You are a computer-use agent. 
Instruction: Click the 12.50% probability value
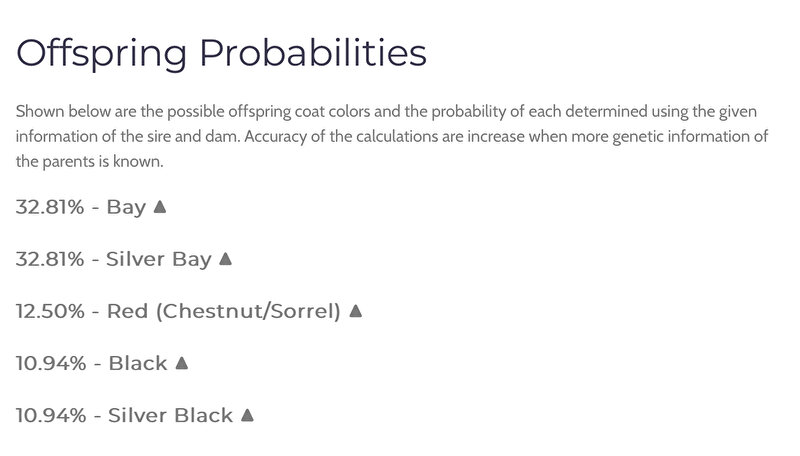coord(50,311)
